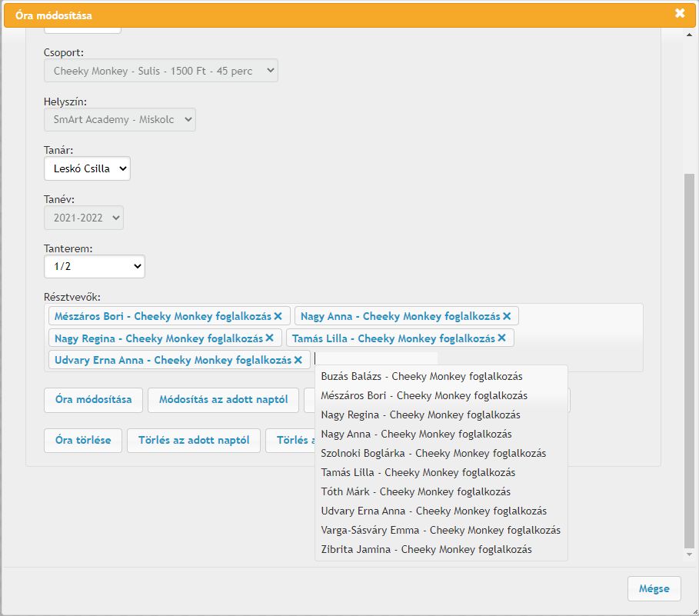Add Zibrita Jamina from the list
Image resolution: width=699 pixels, height=616 pixels.
pyautogui.click(x=426, y=550)
